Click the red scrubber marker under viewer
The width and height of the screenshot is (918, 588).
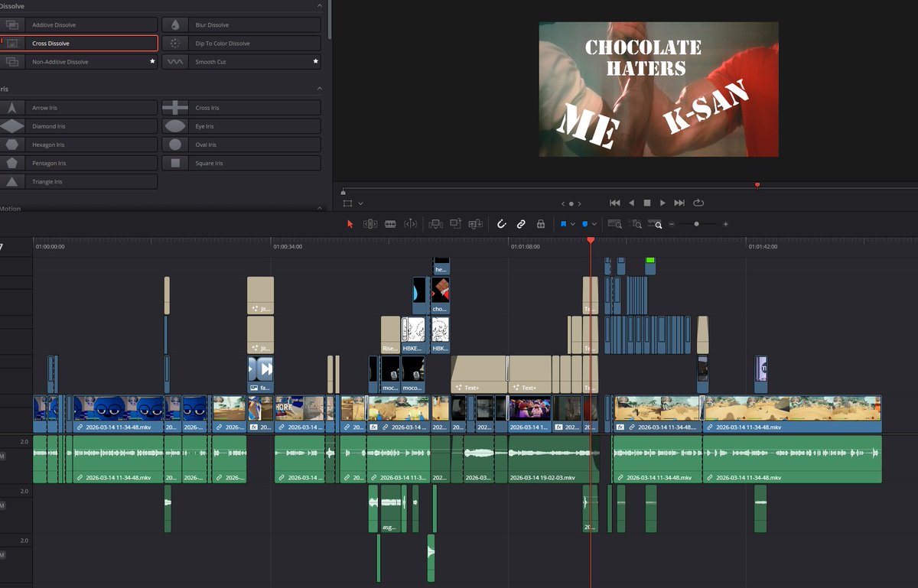pyautogui.click(x=757, y=184)
